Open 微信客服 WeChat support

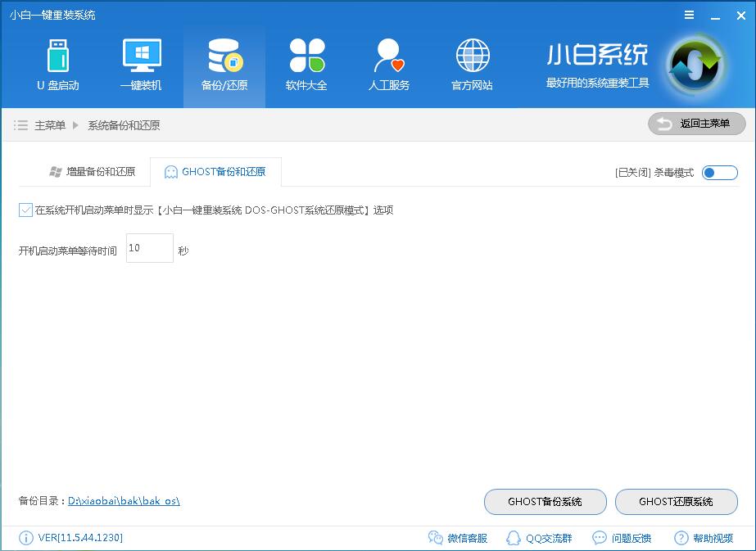[x=459, y=538]
